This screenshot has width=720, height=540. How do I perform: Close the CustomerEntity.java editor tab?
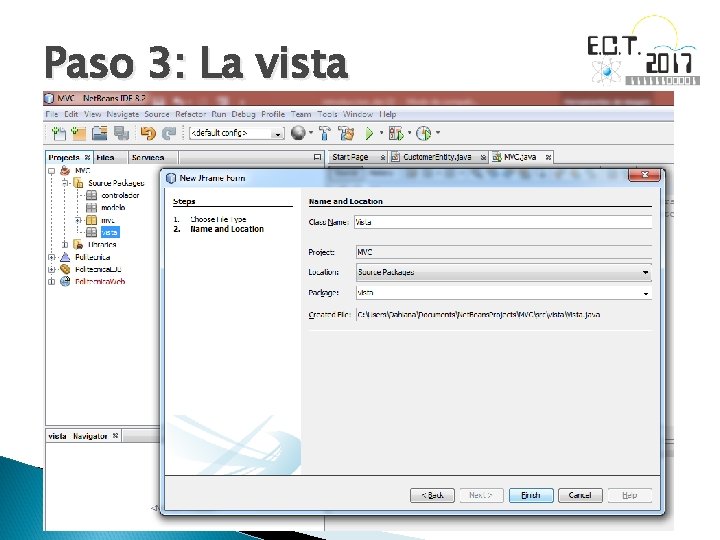(484, 158)
